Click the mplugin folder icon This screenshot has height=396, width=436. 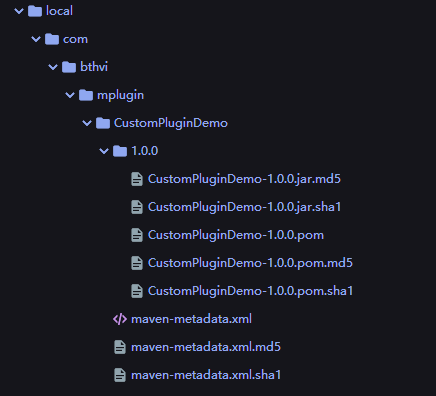(x=86, y=95)
